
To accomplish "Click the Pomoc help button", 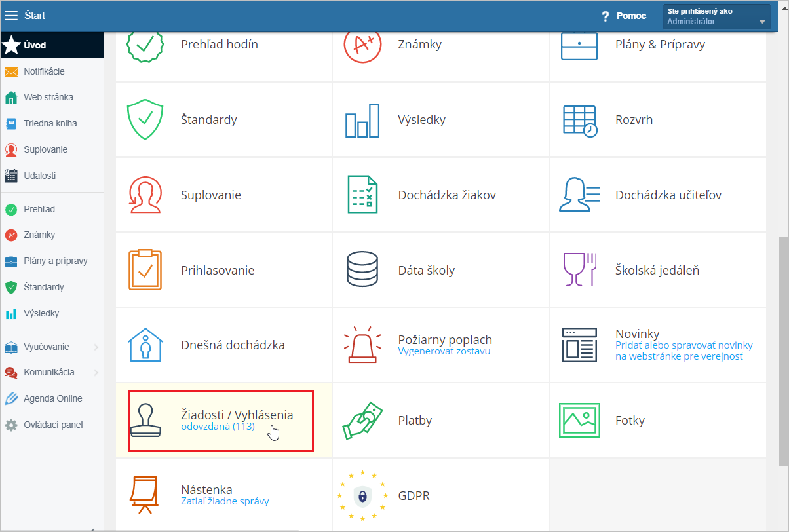I will tap(624, 16).
